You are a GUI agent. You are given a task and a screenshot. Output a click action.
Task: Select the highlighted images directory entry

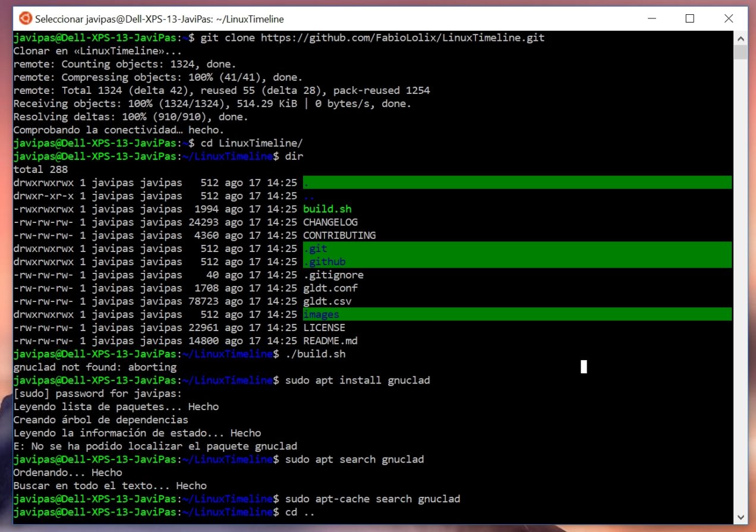point(321,314)
